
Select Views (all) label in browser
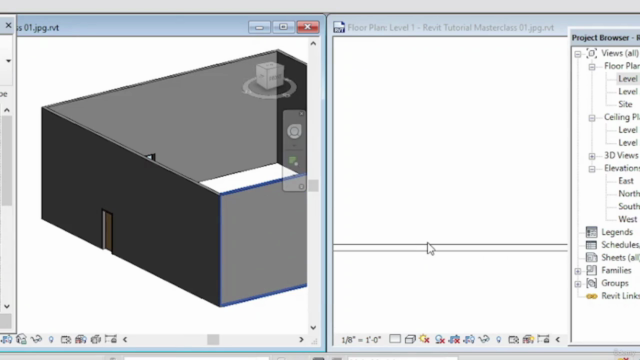click(620, 53)
